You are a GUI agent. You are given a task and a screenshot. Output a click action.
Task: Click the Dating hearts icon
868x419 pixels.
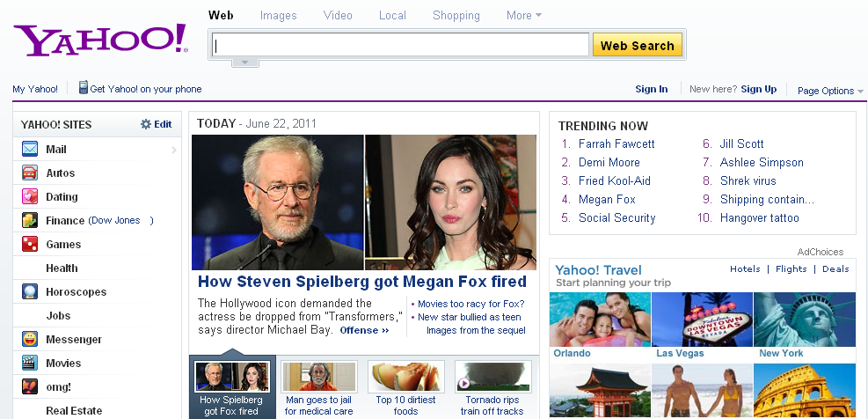pos(30,197)
